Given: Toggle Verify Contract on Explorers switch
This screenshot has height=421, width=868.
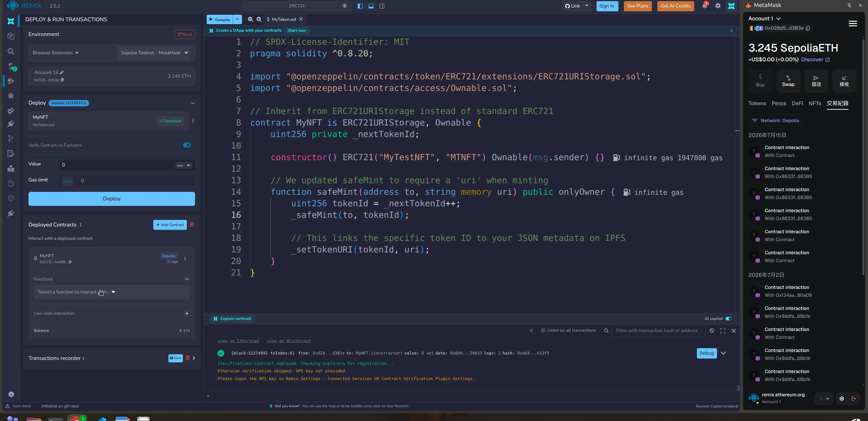Looking at the screenshot, I should 187,145.
